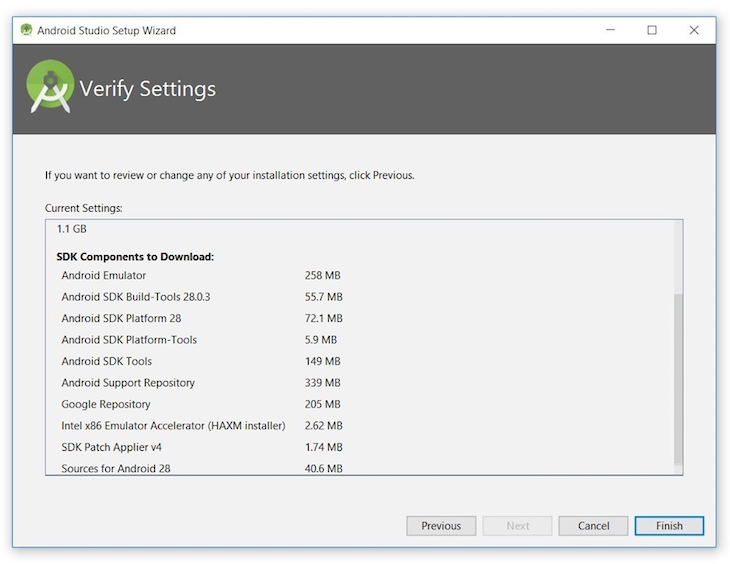The height and width of the screenshot is (564, 730).
Task: Click the Android Studio logo in header
Action: click(49, 87)
